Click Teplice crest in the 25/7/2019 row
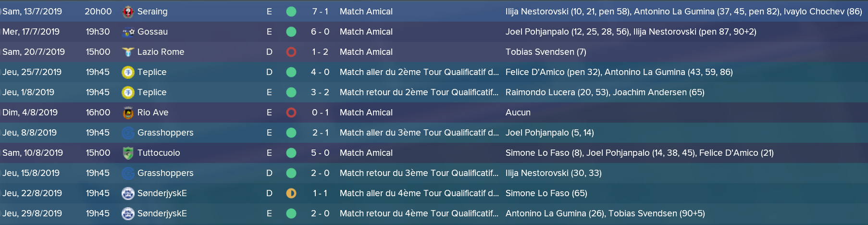The width and height of the screenshot is (868, 225). pos(128,72)
